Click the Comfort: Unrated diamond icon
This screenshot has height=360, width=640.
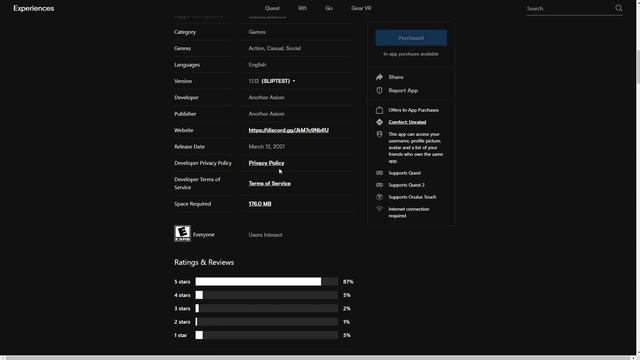click(379, 122)
